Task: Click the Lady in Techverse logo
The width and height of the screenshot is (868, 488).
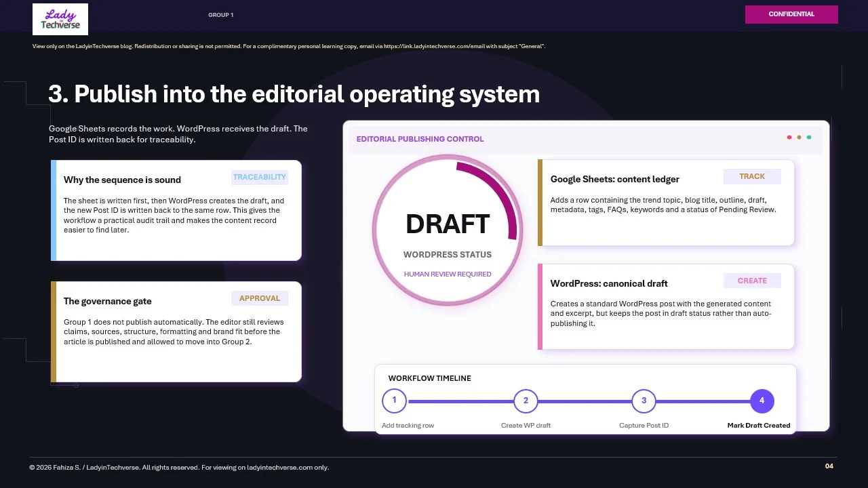Action: (x=60, y=19)
